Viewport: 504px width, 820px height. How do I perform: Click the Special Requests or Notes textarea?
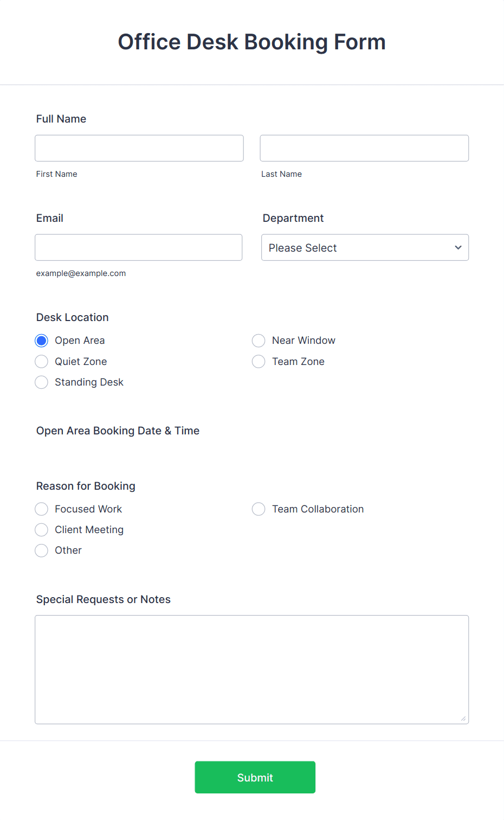[x=252, y=670]
